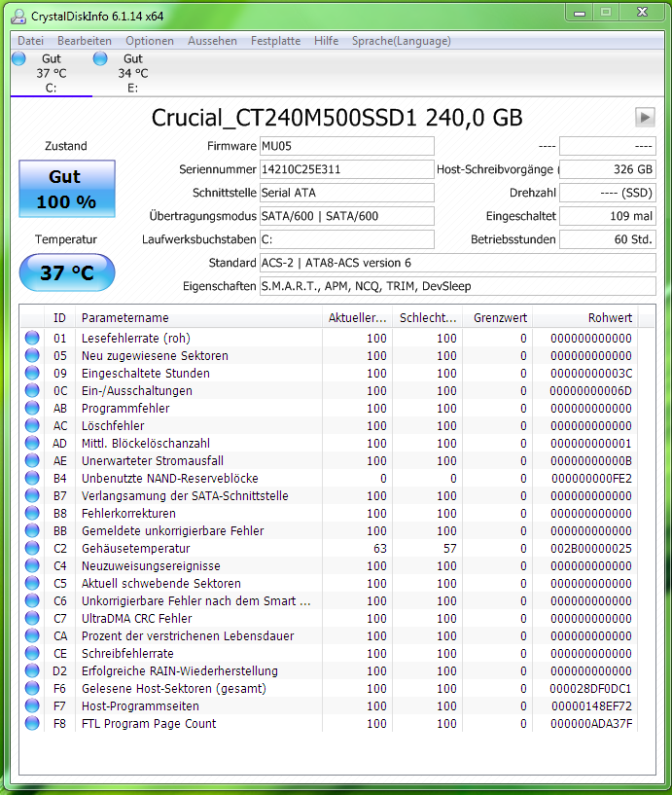Click status icon of Mittl. Blöckelöschanzahl row
672x795 pixels.
32,443
